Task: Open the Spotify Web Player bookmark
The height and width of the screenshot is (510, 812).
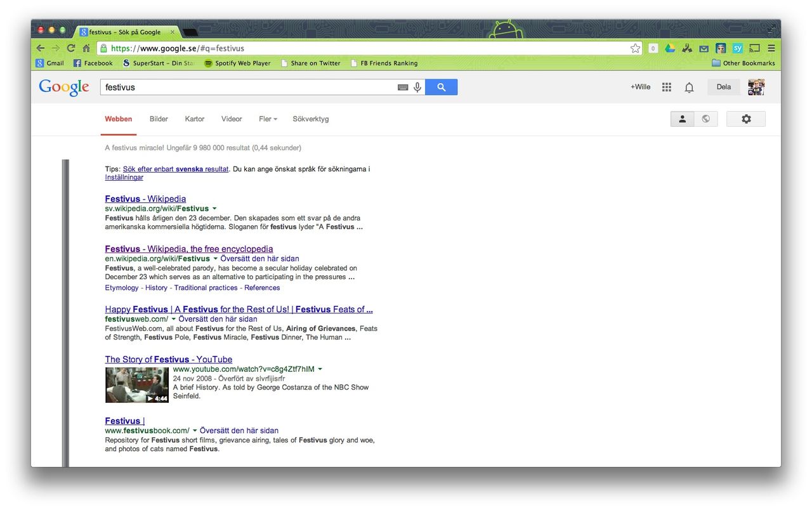Action: (x=237, y=63)
